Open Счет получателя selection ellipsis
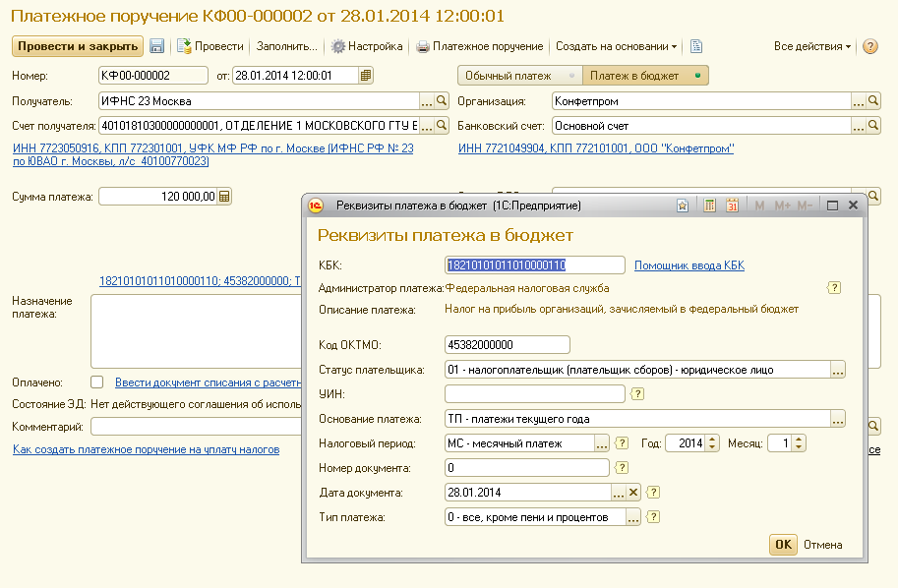This screenshot has height=588, width=898. click(427, 126)
